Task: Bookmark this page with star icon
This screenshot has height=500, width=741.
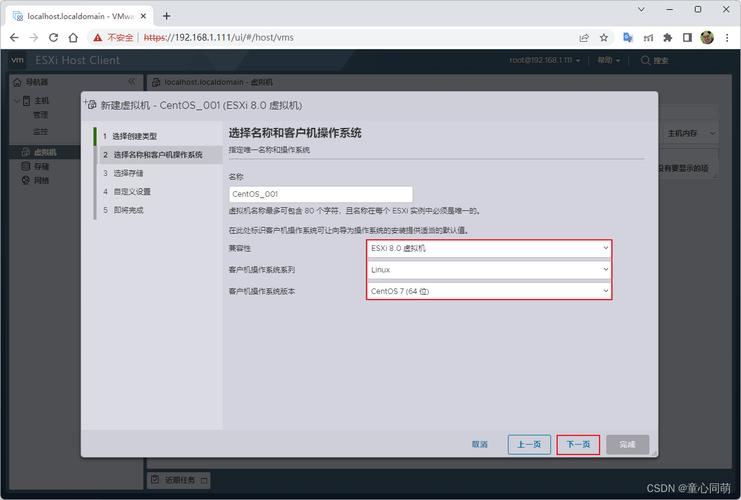Action: (603, 38)
